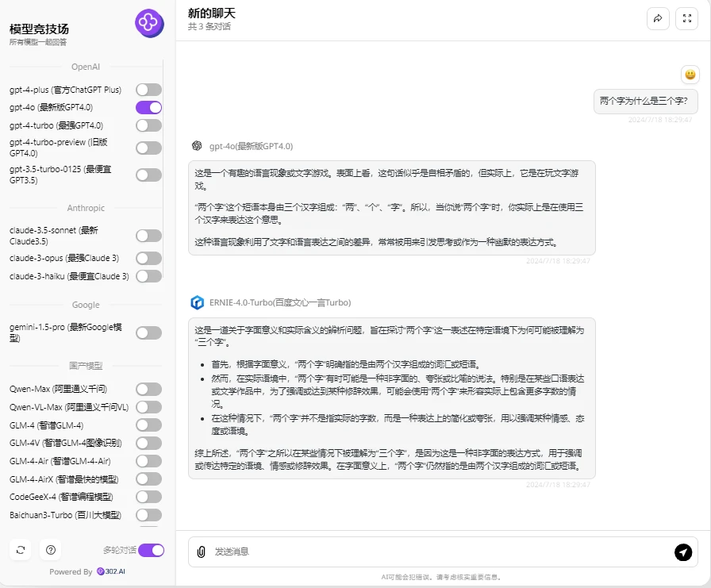The height and width of the screenshot is (588, 711).
Task: Click the fullscreen expand icon
Action: 686,18
